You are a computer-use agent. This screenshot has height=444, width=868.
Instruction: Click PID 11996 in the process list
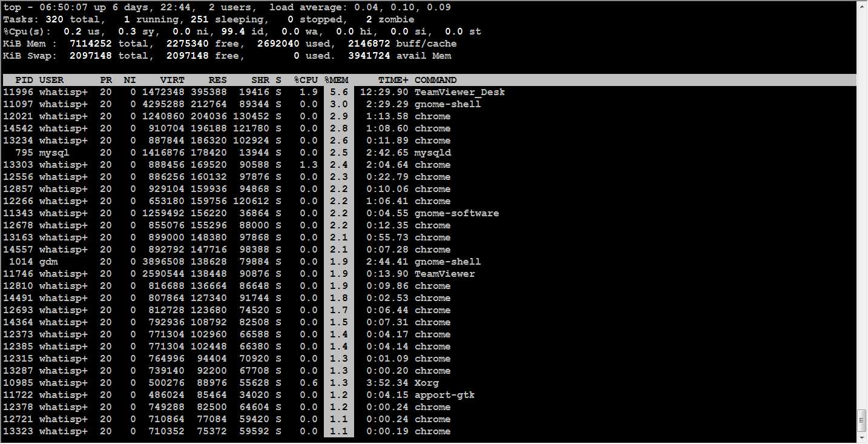pos(18,92)
